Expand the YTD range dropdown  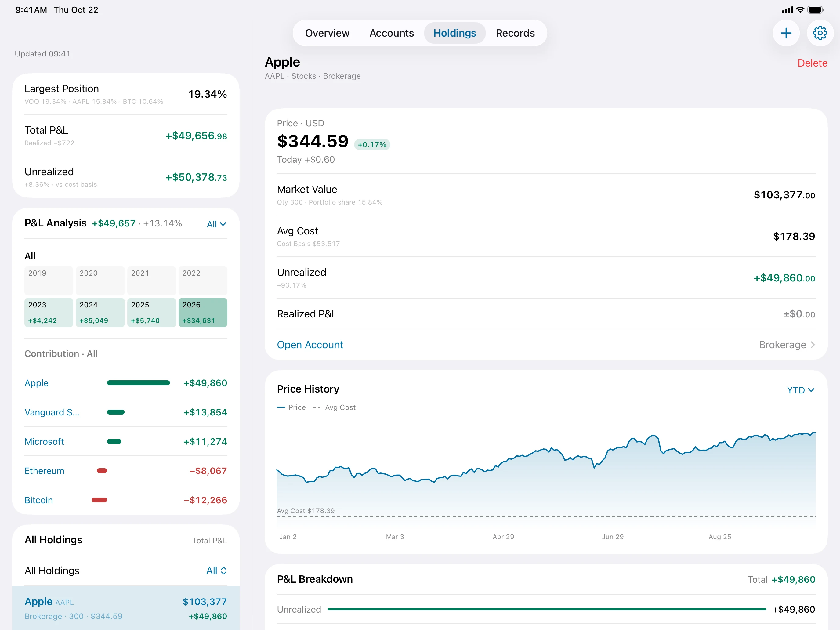tap(801, 390)
